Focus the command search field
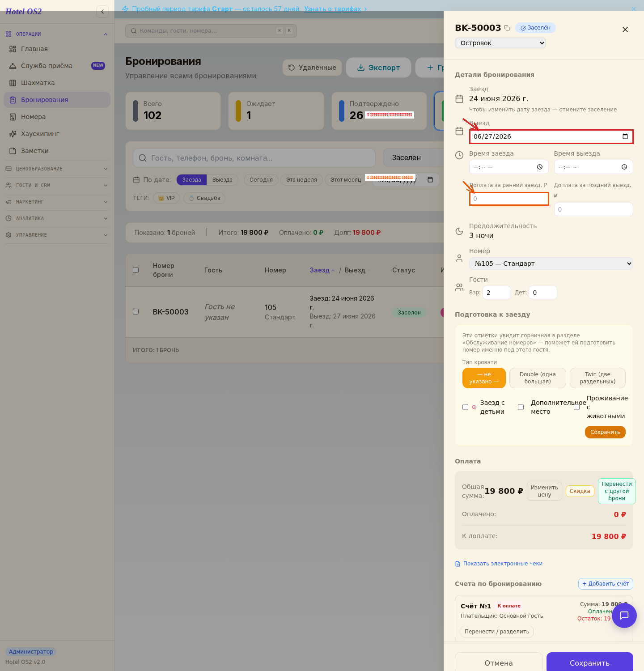 point(211,31)
